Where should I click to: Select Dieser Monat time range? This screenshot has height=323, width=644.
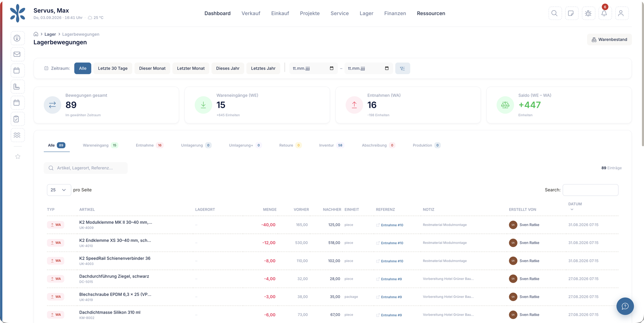(x=152, y=68)
